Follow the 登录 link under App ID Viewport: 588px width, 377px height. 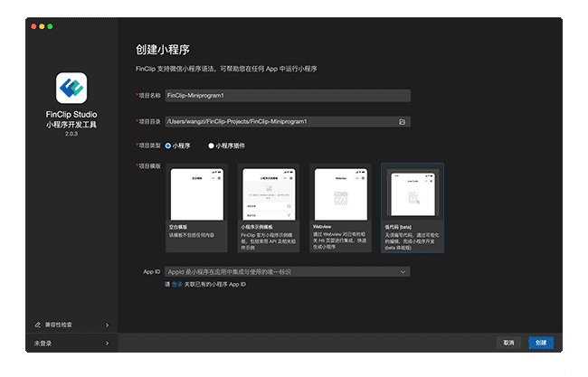pyautogui.click(x=177, y=285)
